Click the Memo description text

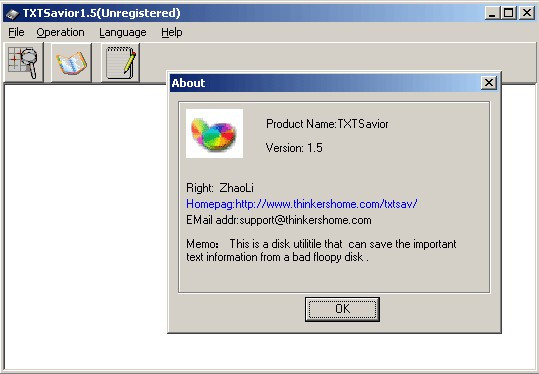click(321, 251)
